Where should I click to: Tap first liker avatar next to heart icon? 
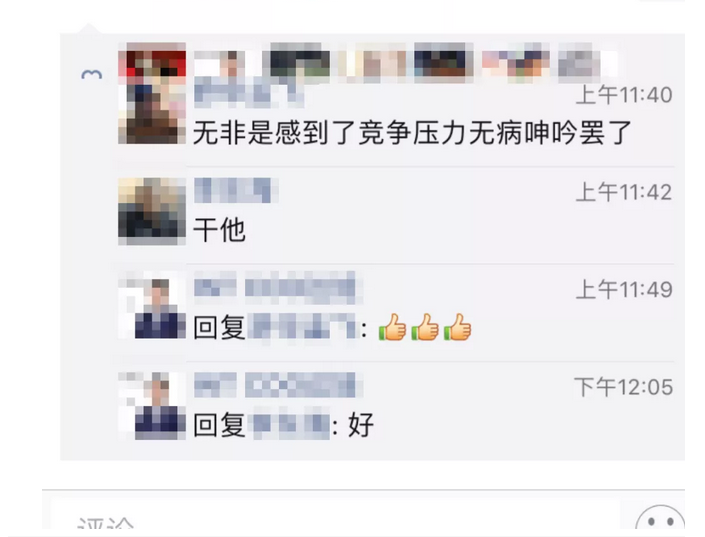tap(152, 59)
